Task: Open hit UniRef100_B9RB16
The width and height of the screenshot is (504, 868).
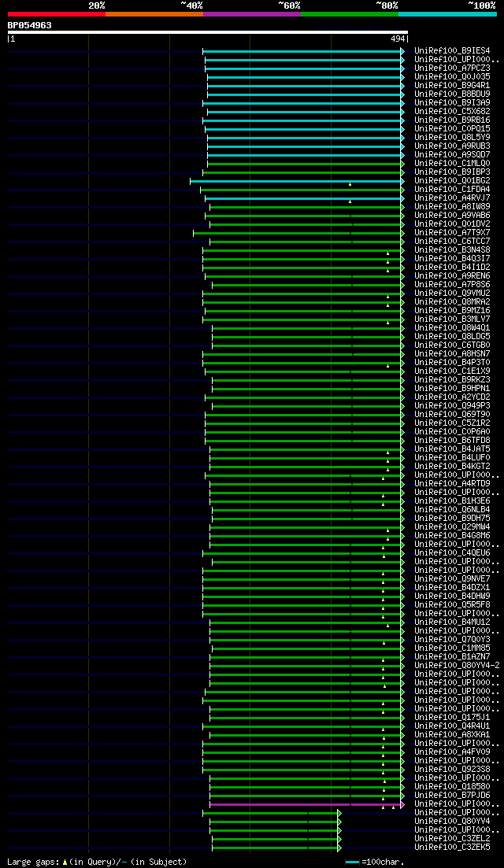Action: [x=452, y=120]
